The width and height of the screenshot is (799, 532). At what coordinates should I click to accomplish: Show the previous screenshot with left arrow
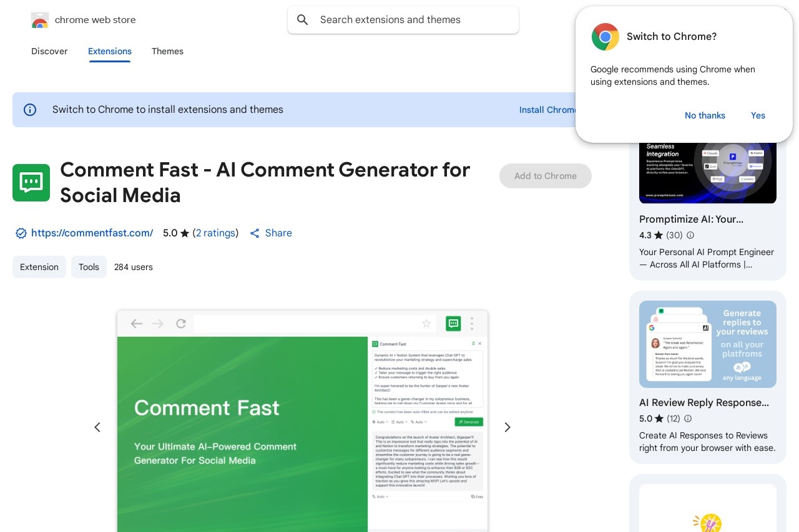coord(97,427)
